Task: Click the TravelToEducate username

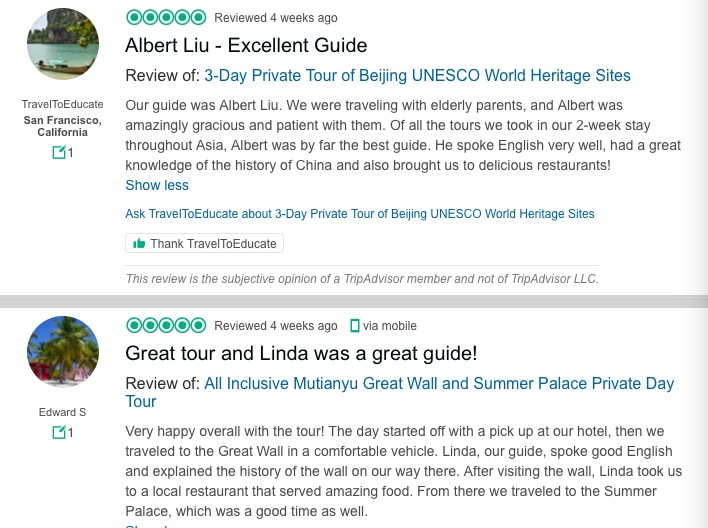Action: click(x=63, y=104)
